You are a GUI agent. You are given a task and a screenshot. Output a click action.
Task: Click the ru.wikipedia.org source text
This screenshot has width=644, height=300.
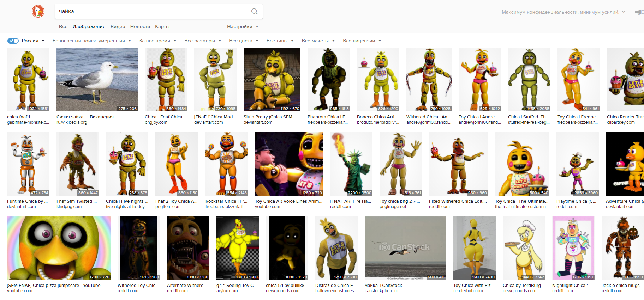(x=72, y=122)
